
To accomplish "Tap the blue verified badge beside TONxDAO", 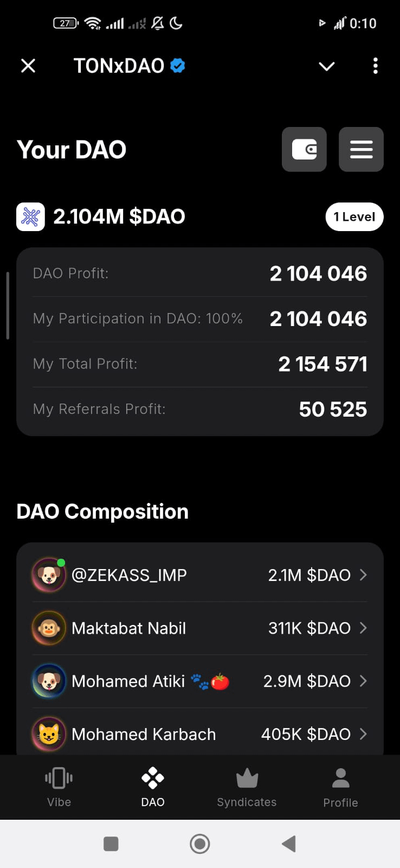I will click(178, 66).
